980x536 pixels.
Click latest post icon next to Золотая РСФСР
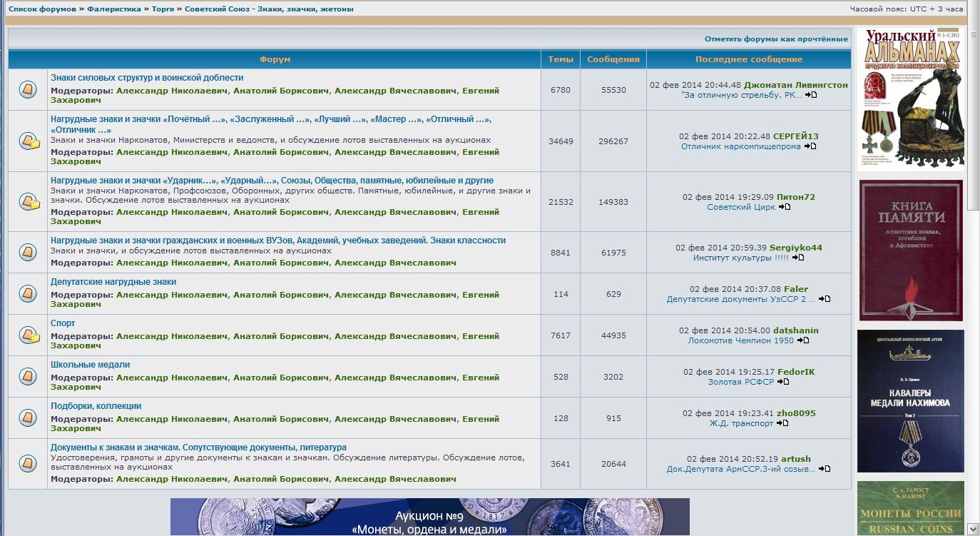[x=783, y=382]
